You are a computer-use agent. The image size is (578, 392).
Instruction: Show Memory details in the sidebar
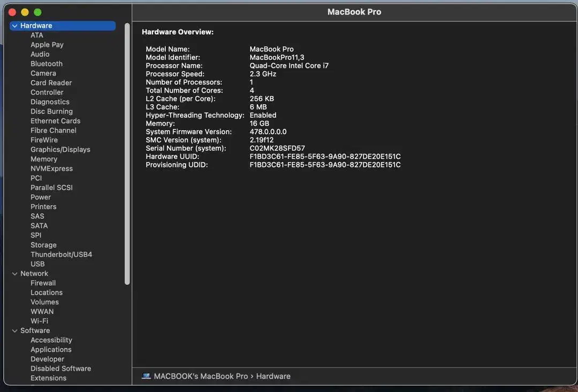coord(43,159)
